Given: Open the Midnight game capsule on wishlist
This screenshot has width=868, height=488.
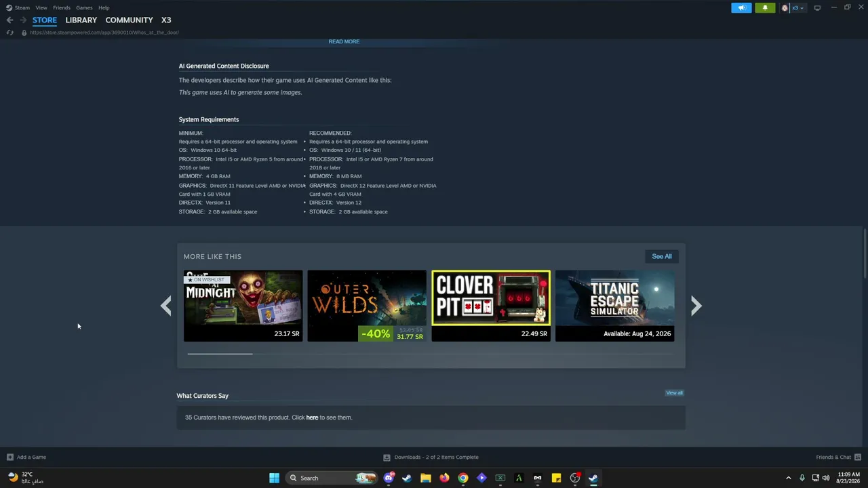Looking at the screenshot, I should pos(243,306).
